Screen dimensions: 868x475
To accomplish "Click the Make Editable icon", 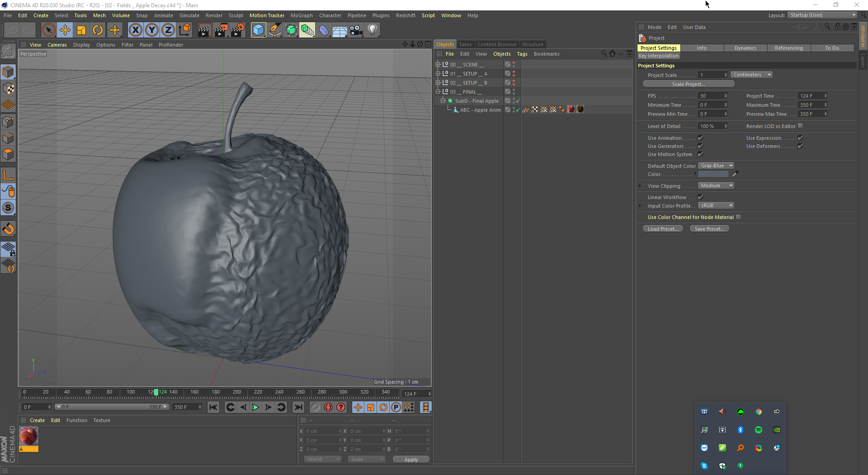I will 8,52.
